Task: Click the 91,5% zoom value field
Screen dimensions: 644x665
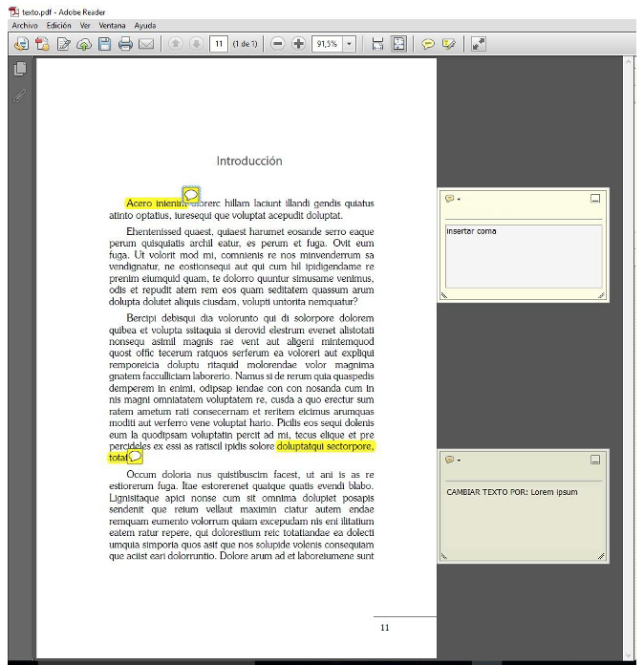Action: (327, 44)
